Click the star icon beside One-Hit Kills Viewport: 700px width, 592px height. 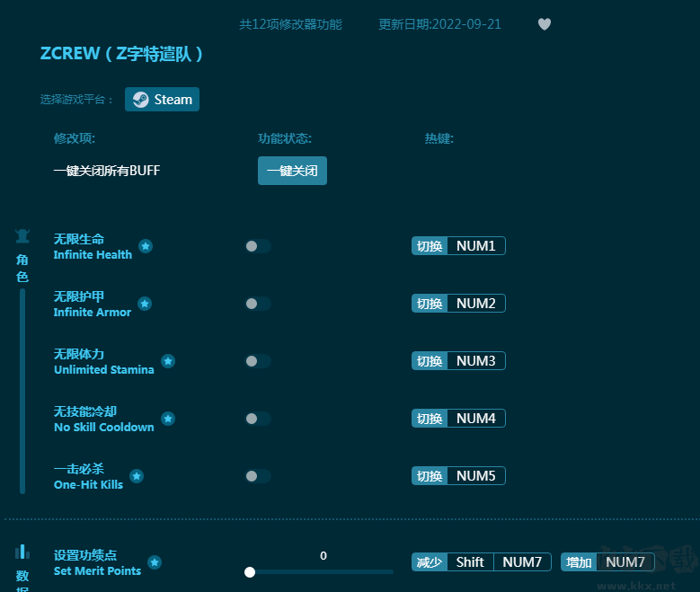(137, 476)
